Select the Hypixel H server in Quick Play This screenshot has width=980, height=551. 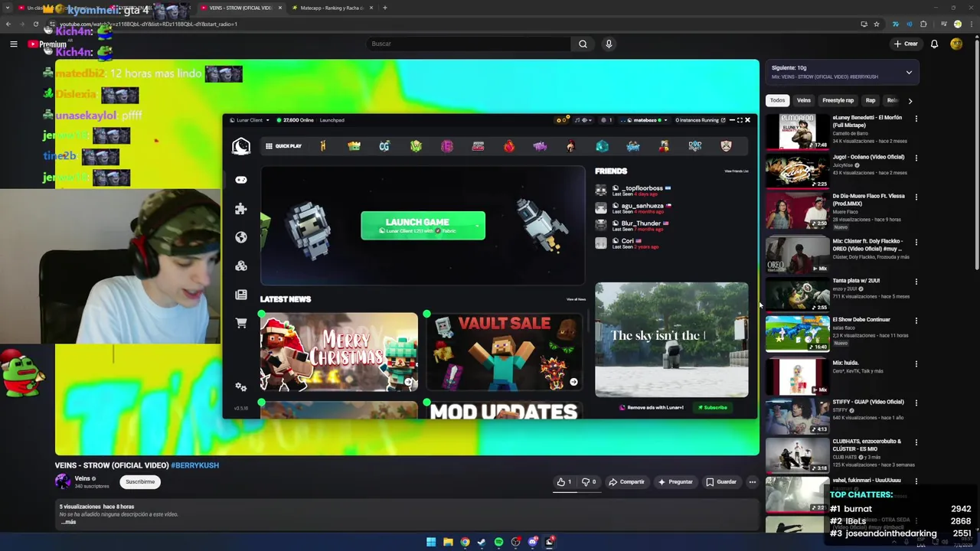coord(322,145)
